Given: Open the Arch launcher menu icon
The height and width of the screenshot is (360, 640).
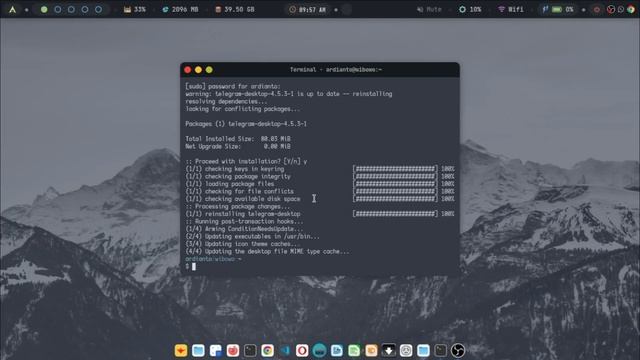Looking at the screenshot, I should (13, 9).
